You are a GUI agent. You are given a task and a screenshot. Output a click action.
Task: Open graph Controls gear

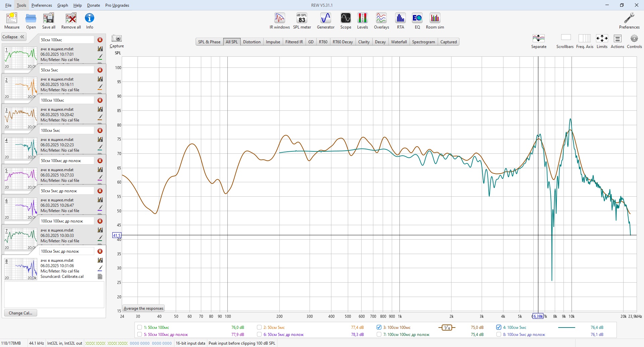click(x=634, y=42)
